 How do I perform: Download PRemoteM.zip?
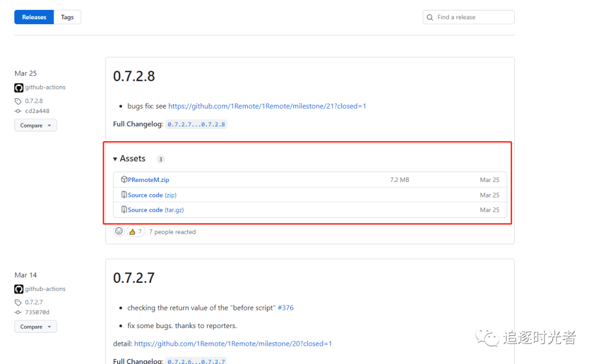point(148,180)
